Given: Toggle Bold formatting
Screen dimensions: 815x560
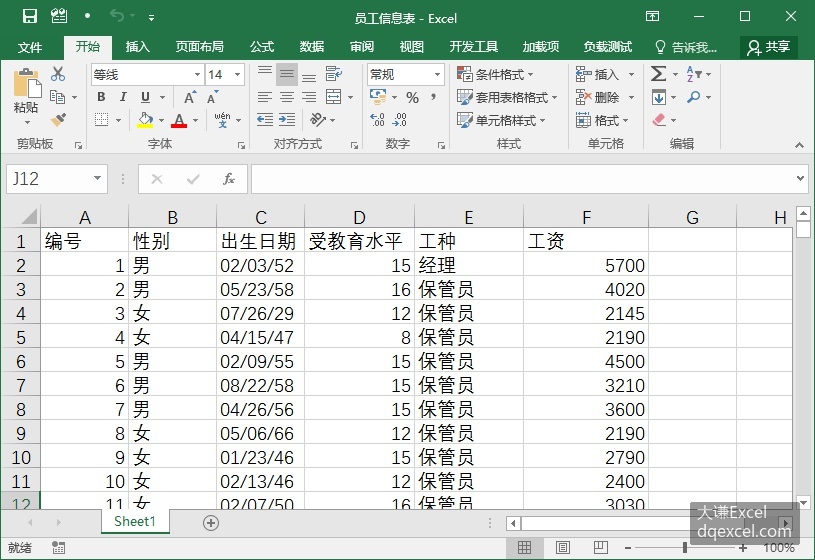Looking at the screenshot, I should (x=101, y=97).
